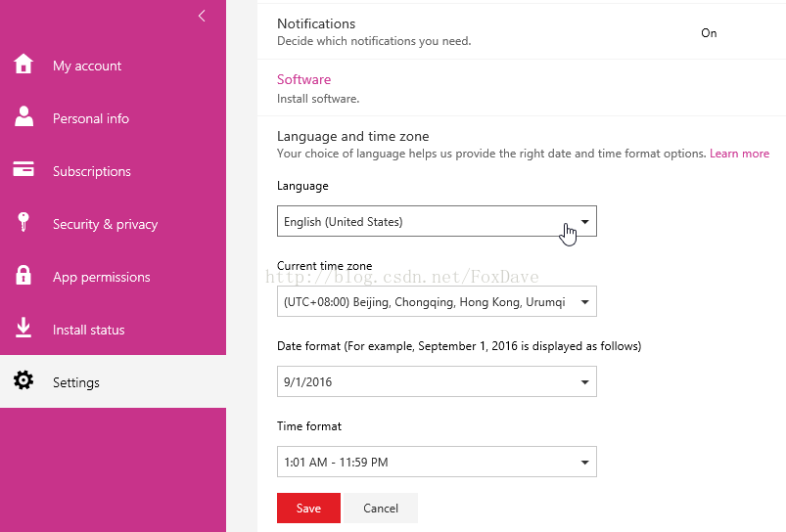Open the Notifications settings heading

316,23
